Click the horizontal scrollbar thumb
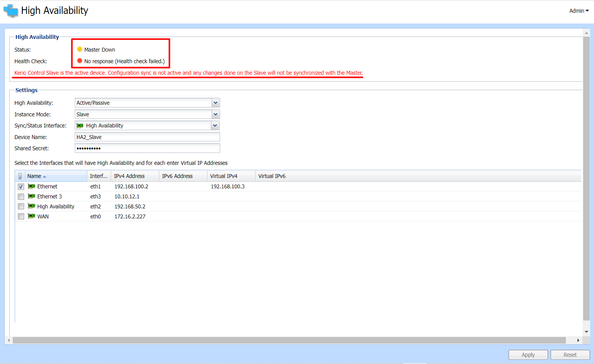This screenshot has width=594, height=364. [289, 340]
